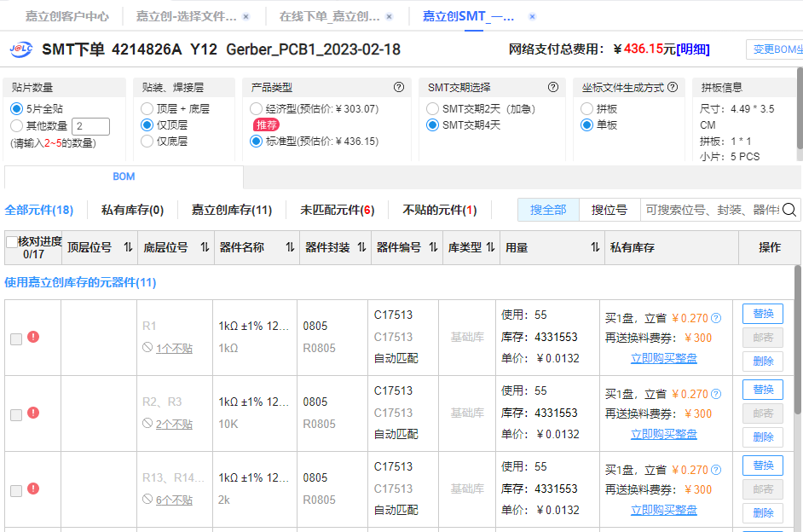Select 仅底层 option
Image resolution: width=803 pixels, height=532 pixels.
(x=147, y=142)
